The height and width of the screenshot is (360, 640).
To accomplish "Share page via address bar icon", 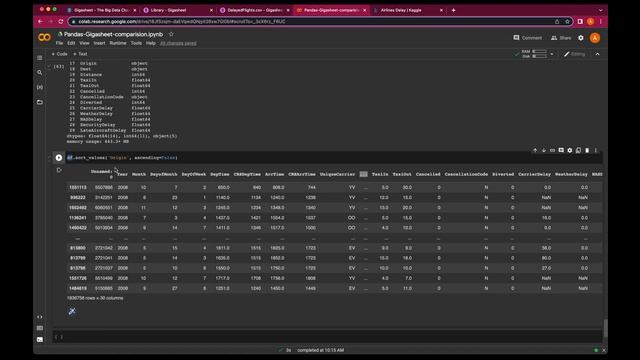I will [557, 22].
